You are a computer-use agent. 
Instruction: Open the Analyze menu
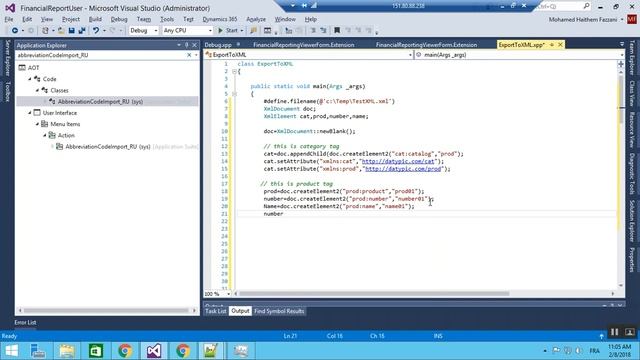(x=256, y=19)
